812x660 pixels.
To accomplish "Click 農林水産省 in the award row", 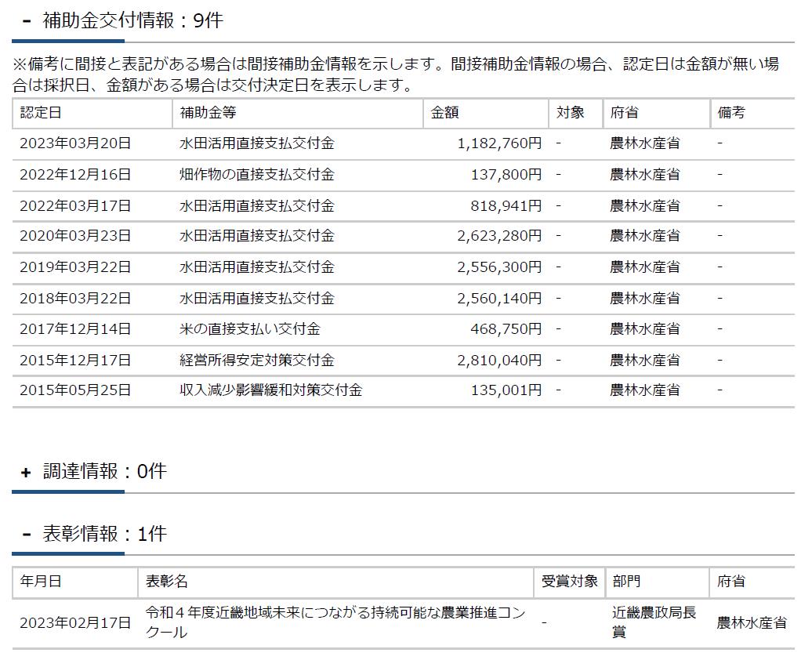I will click(x=752, y=622).
